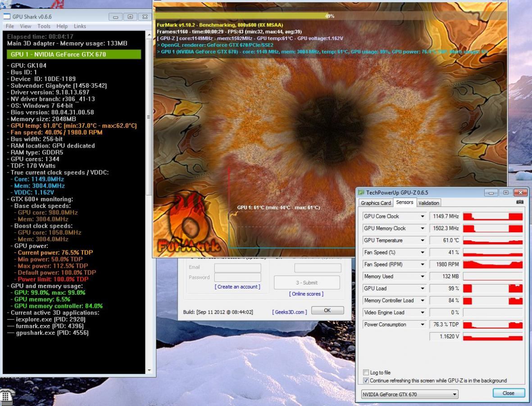Click the 1980 RPM fan speed value
The width and height of the screenshot is (532, 406).
[x=445, y=264]
